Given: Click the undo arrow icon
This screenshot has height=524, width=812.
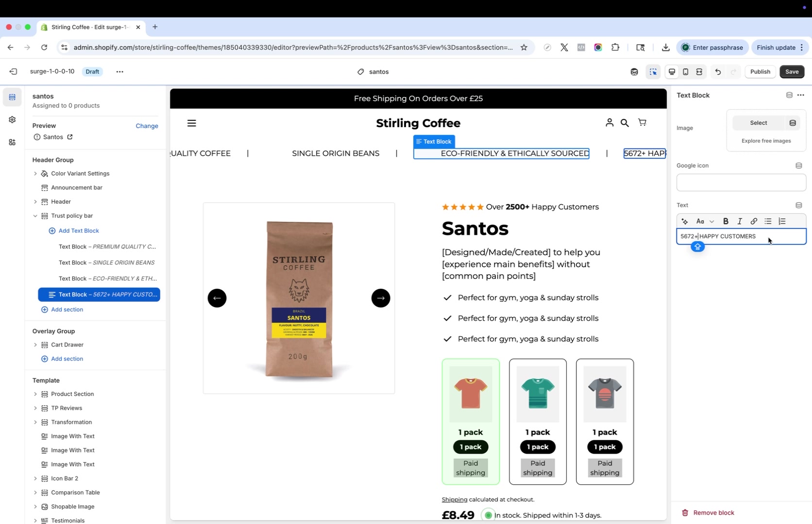Looking at the screenshot, I should tap(718, 72).
